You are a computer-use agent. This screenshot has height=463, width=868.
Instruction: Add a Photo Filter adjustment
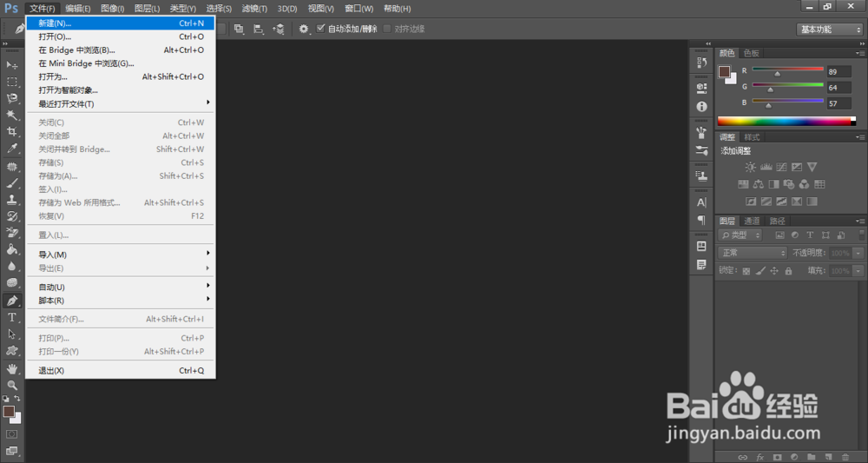(789, 184)
